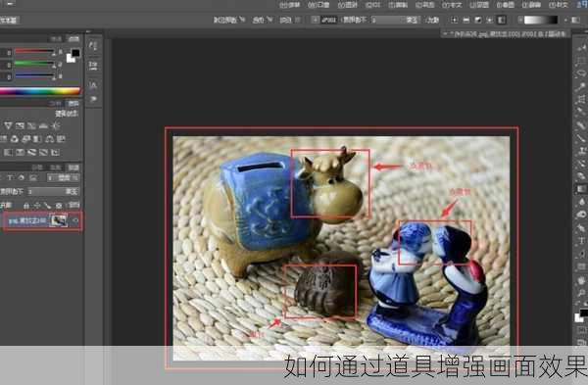Select the Horizontal Type tool

click(x=581, y=240)
